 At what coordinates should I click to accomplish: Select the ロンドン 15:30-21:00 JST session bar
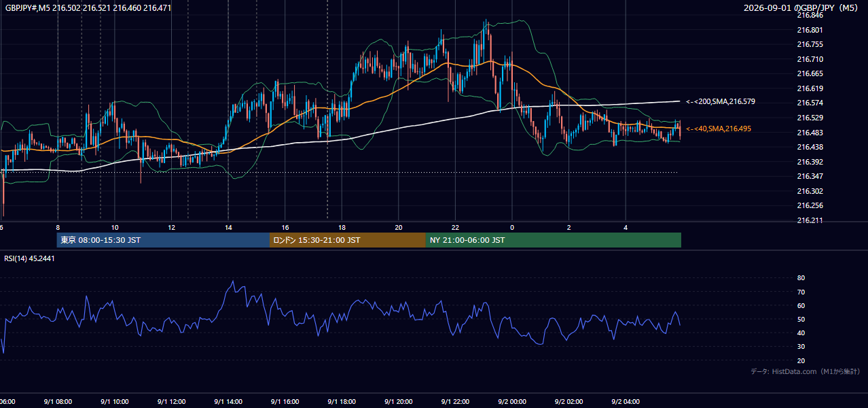pyautogui.click(x=348, y=240)
